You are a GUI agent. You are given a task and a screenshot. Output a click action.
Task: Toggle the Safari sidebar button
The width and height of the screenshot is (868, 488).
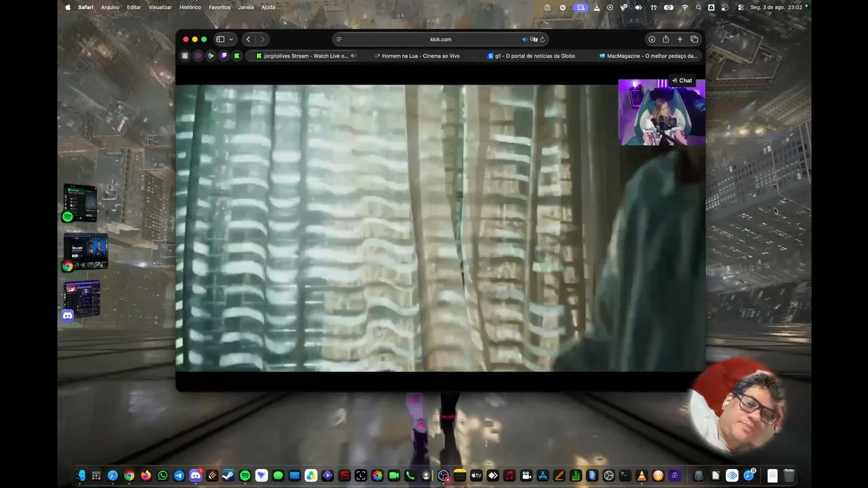click(x=220, y=39)
